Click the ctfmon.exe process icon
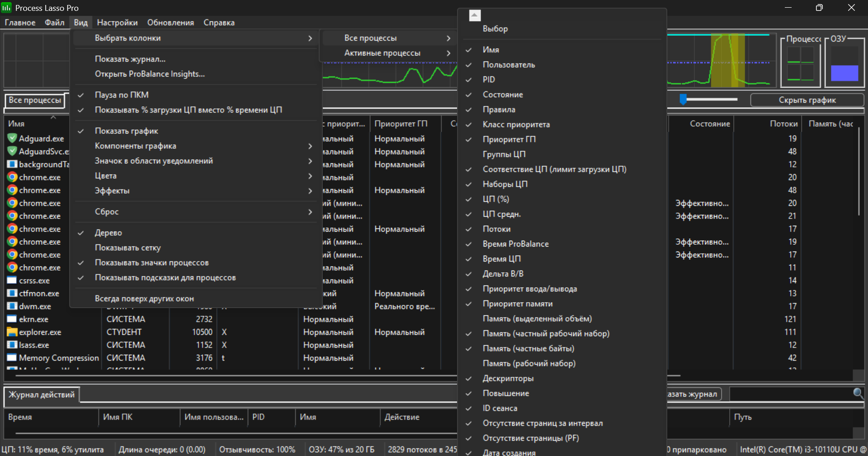This screenshot has width=868, height=456. 12,293
